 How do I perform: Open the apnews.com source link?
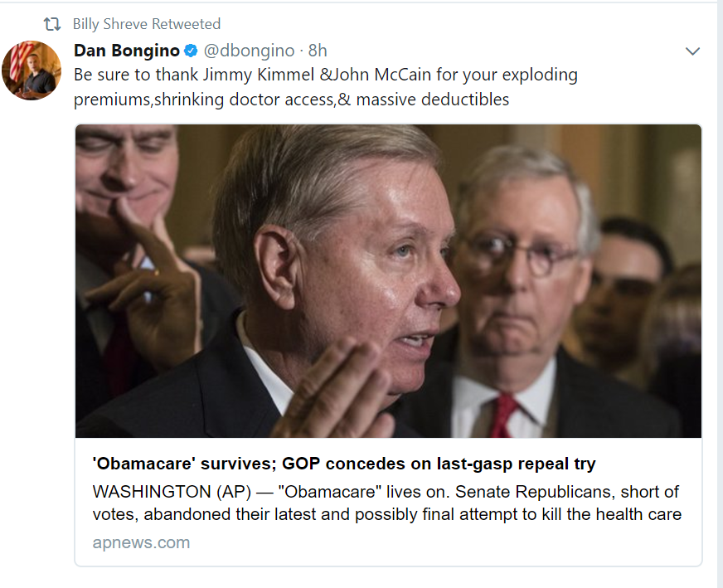(141, 543)
